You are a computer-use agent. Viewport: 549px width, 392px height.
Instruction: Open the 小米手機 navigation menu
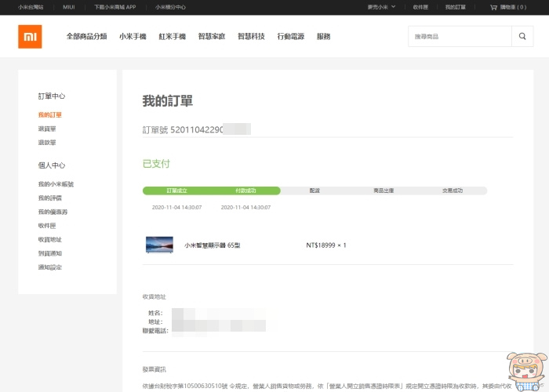[133, 37]
